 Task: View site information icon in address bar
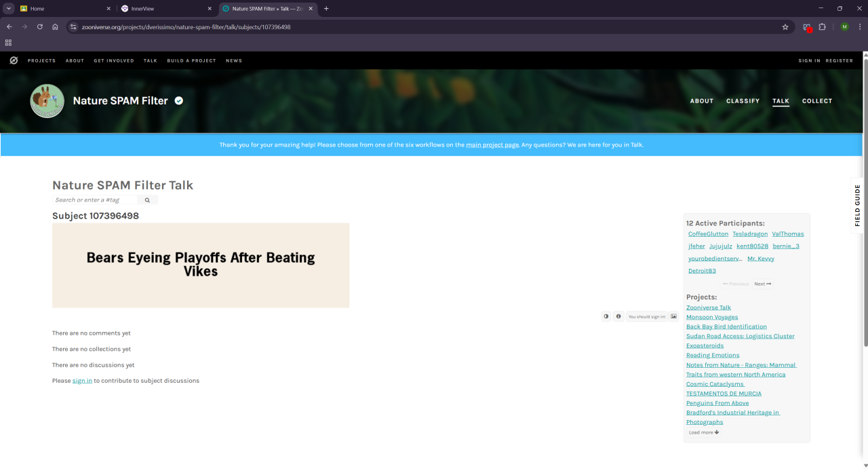point(73,27)
